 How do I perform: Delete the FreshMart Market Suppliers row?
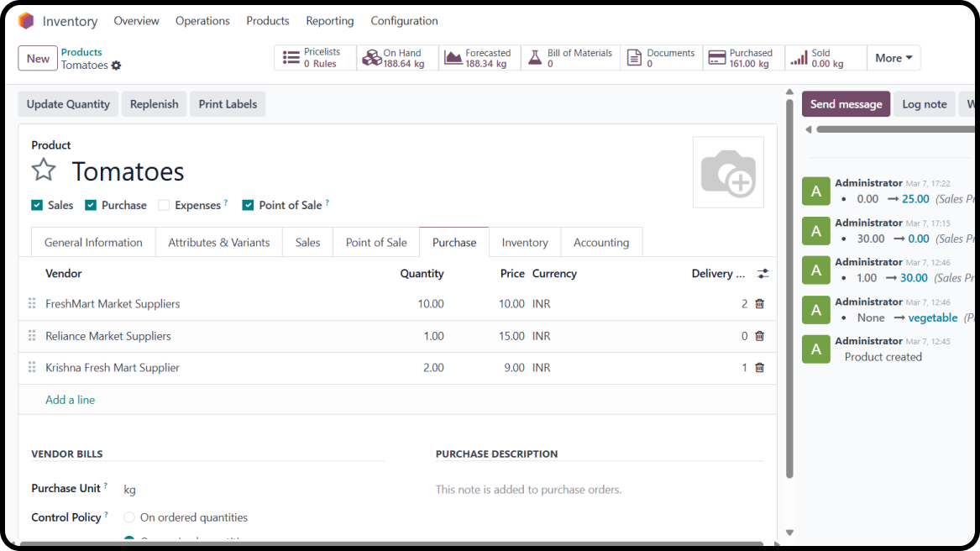[759, 304]
